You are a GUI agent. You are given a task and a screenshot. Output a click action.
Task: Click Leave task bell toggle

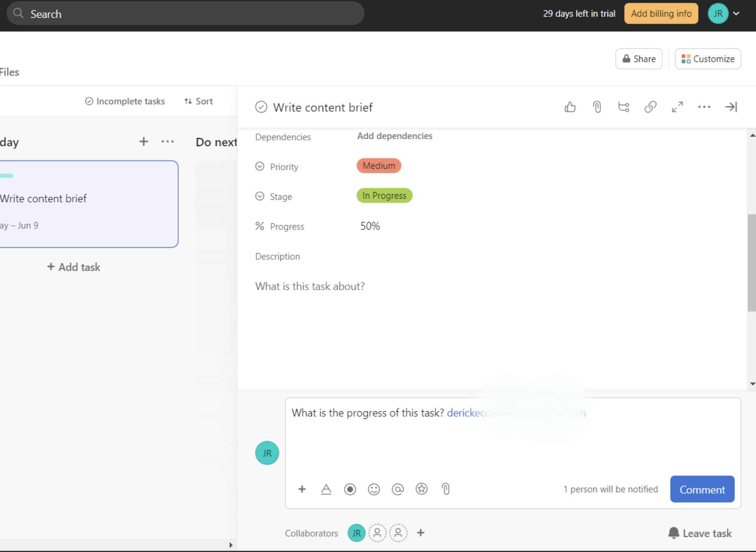pyautogui.click(x=700, y=533)
